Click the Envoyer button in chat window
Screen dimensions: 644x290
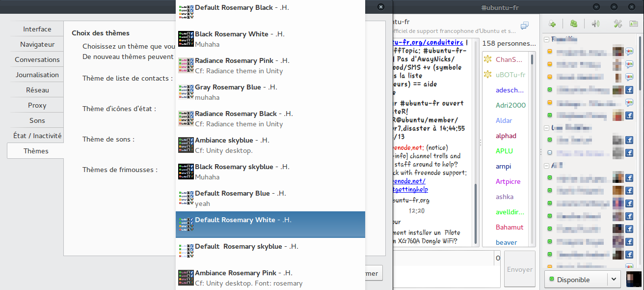pyautogui.click(x=520, y=269)
